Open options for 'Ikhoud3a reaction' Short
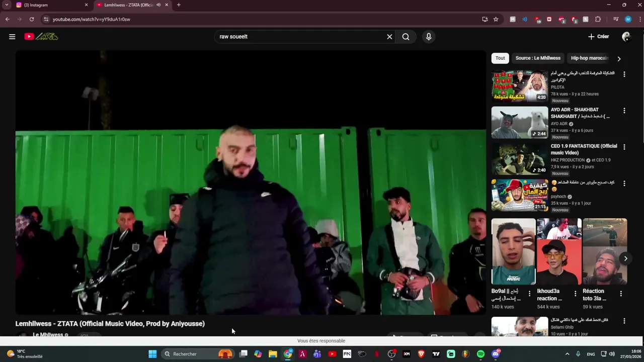644x362 pixels. tap(575, 294)
